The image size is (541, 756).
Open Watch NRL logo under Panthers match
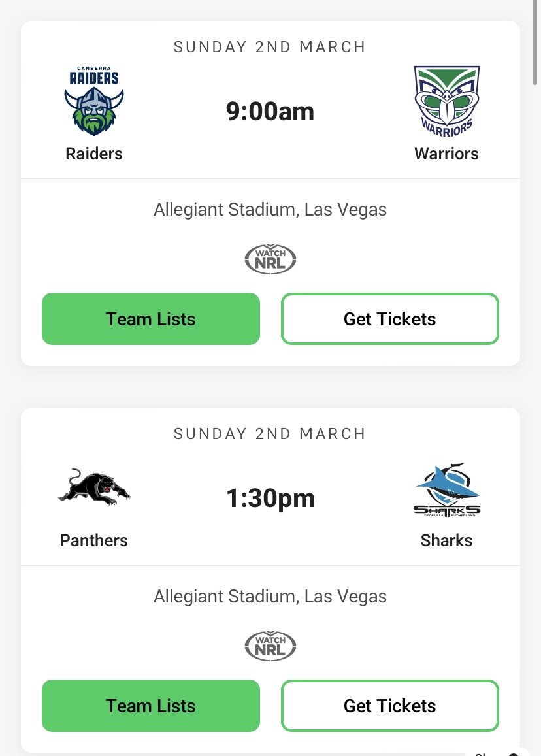tap(270, 646)
